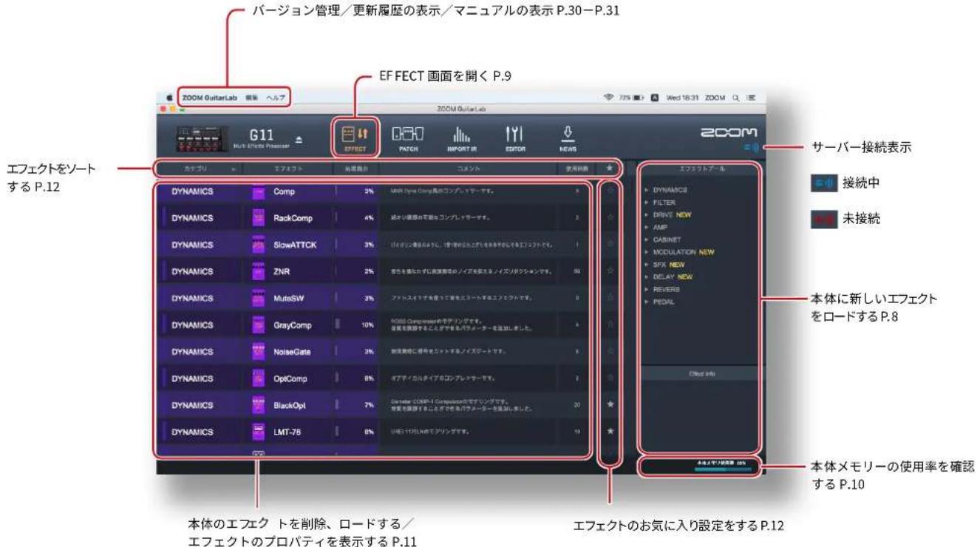Click the BlackOpt effect pedal icon
The width and height of the screenshot is (980, 547).
[258, 405]
